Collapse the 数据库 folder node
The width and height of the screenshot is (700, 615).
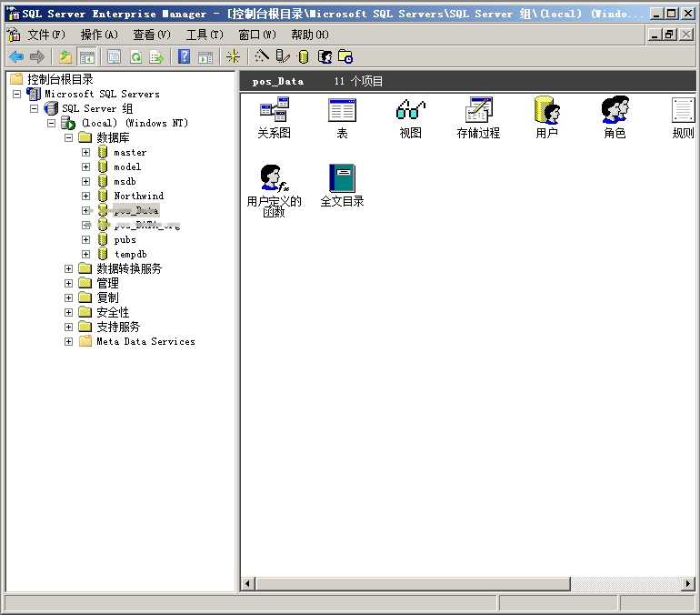(x=69, y=137)
